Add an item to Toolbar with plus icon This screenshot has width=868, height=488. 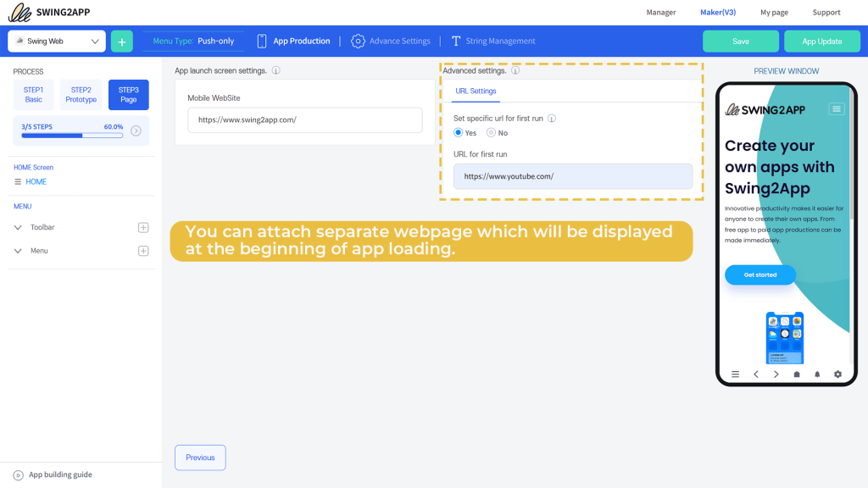click(143, 227)
